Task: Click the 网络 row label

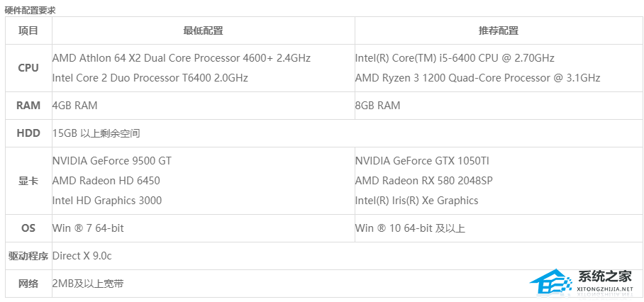Action: [x=28, y=284]
